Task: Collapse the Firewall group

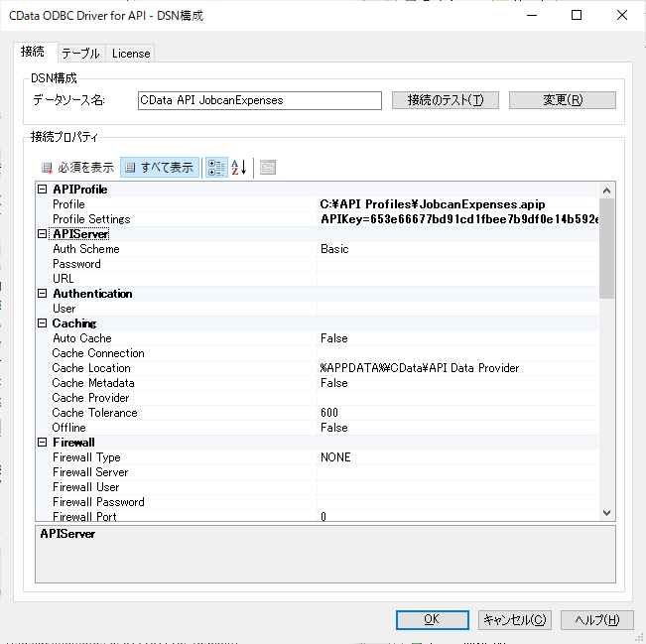Action: (42, 443)
